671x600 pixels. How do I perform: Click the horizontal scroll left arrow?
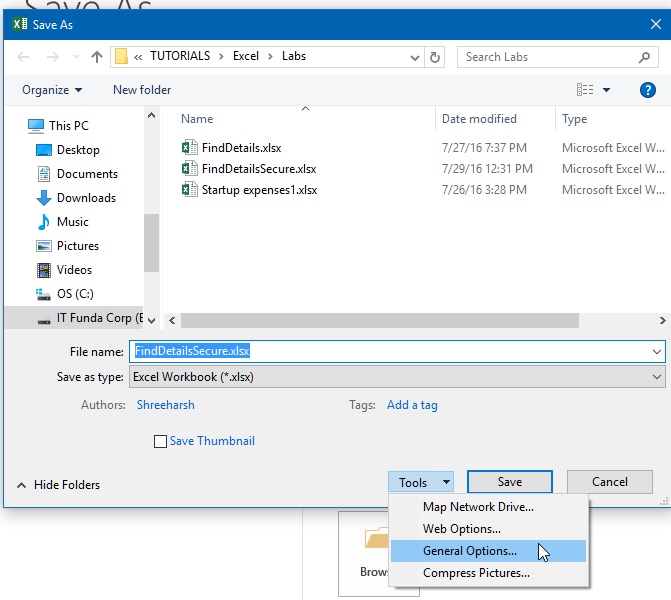click(x=172, y=321)
